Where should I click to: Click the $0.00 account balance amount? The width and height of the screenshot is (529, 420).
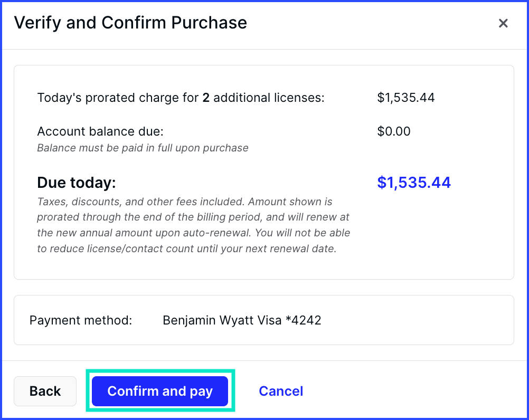tap(394, 131)
